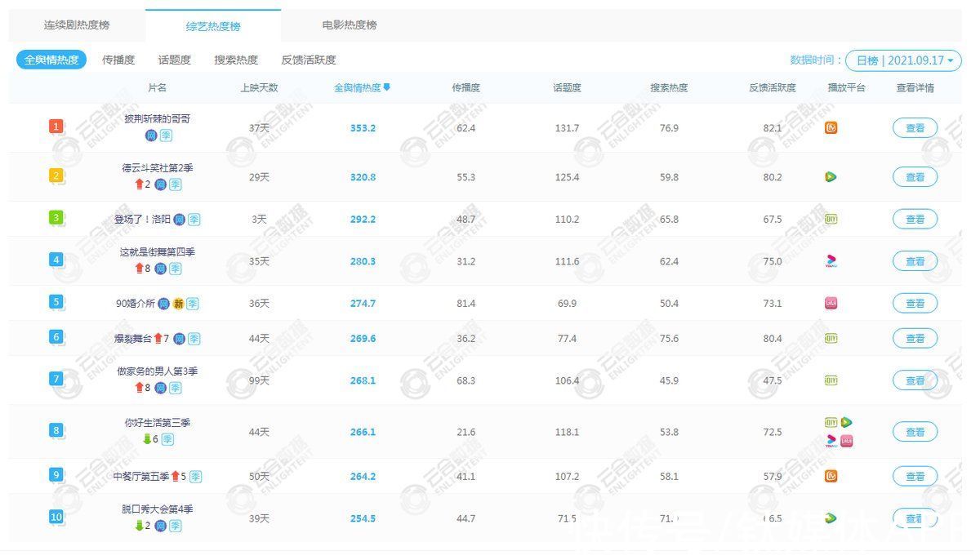Click the 网 badge under 披荆斩棘的哥哥
The image size is (980, 560).
[x=151, y=136]
